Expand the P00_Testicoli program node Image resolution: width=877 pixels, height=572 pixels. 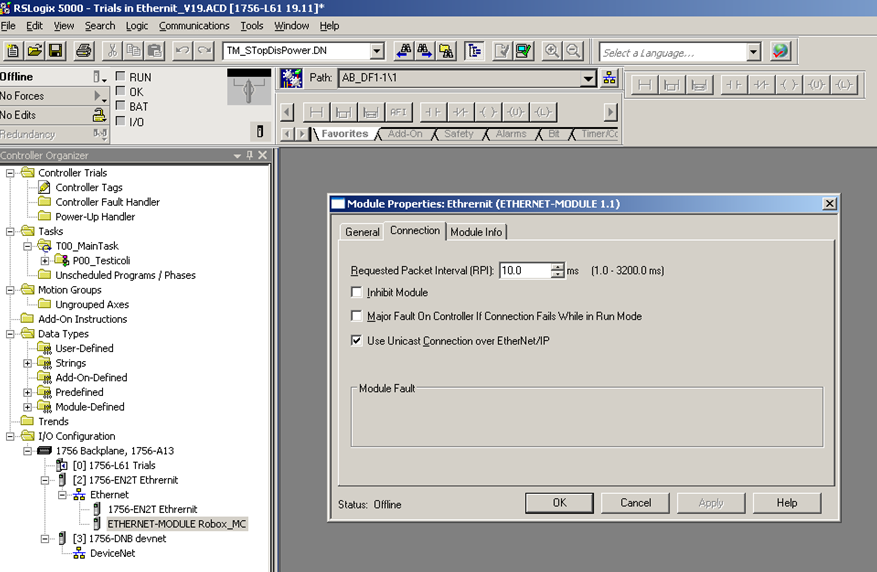(x=45, y=261)
